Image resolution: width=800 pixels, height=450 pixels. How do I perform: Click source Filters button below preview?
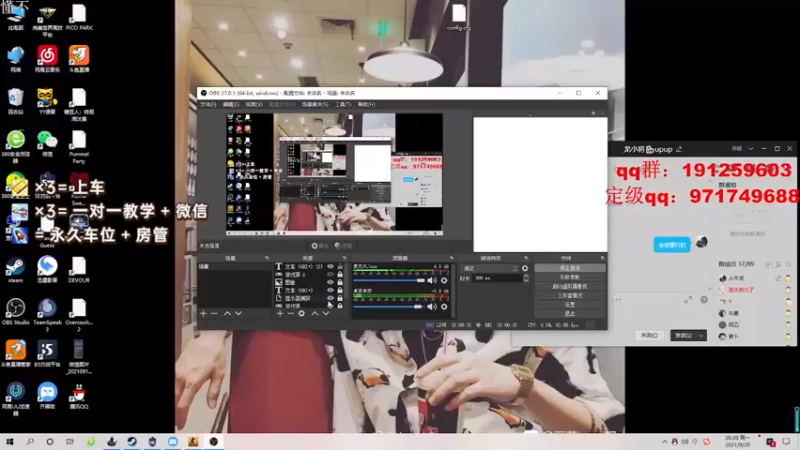coord(343,246)
